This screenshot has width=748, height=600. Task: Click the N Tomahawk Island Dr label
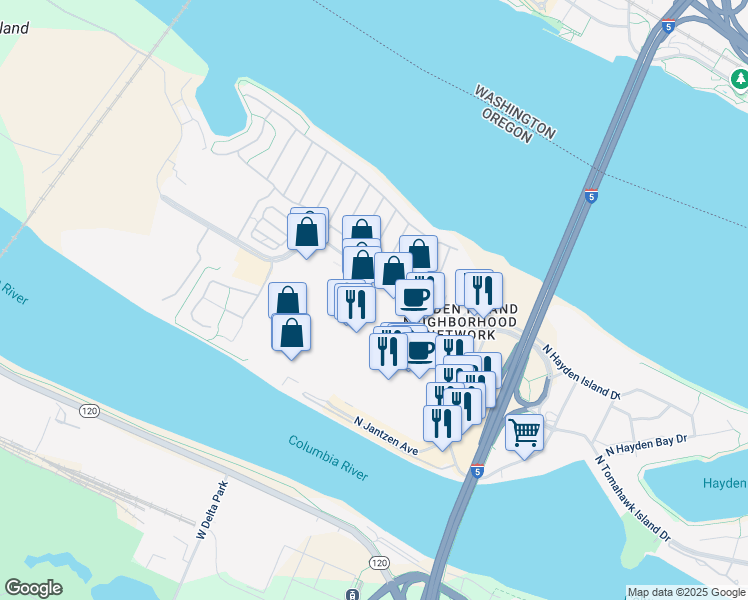(633, 498)
